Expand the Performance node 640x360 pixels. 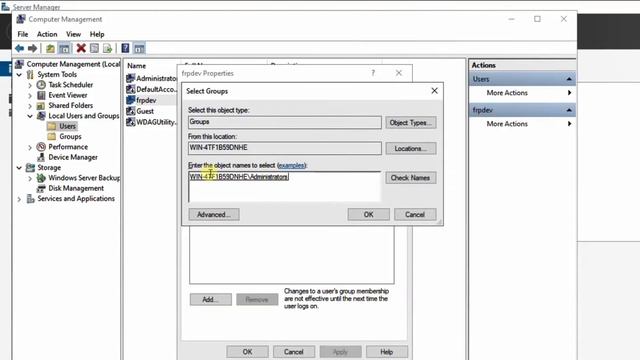coord(30,147)
